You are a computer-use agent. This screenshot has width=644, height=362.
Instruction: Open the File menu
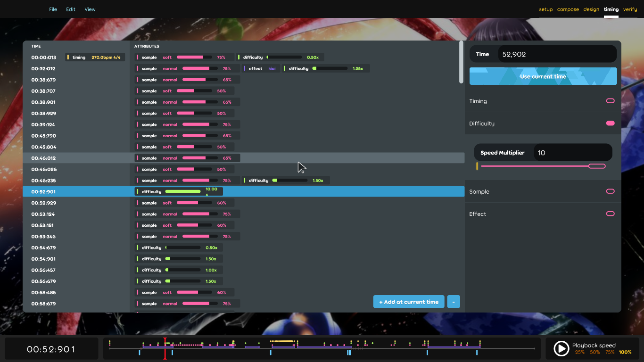coord(53,9)
